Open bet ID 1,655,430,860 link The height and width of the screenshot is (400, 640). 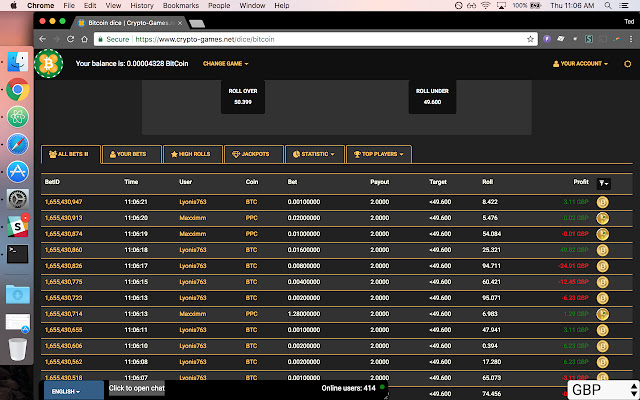point(64,250)
